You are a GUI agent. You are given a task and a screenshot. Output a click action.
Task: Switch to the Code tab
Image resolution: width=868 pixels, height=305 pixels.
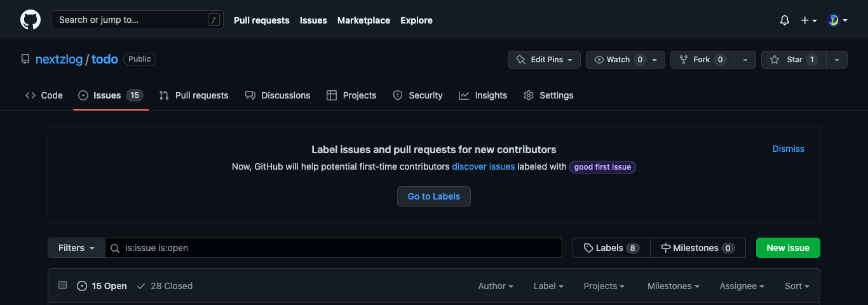[x=44, y=95]
